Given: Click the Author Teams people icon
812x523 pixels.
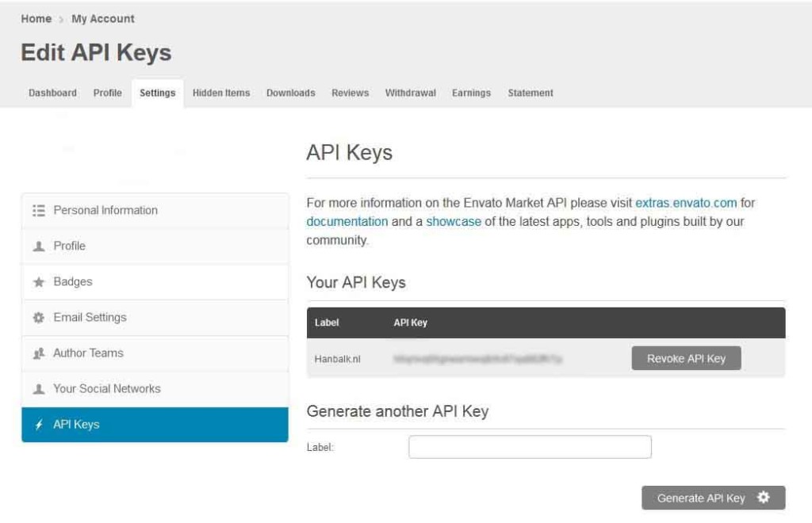Looking at the screenshot, I should coord(38,353).
